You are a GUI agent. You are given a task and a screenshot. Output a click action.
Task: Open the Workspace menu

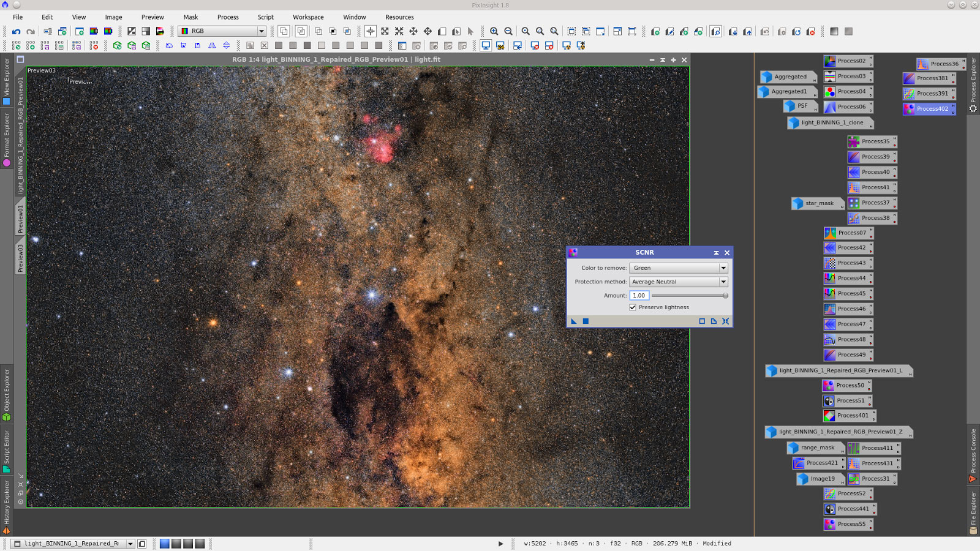coord(308,17)
